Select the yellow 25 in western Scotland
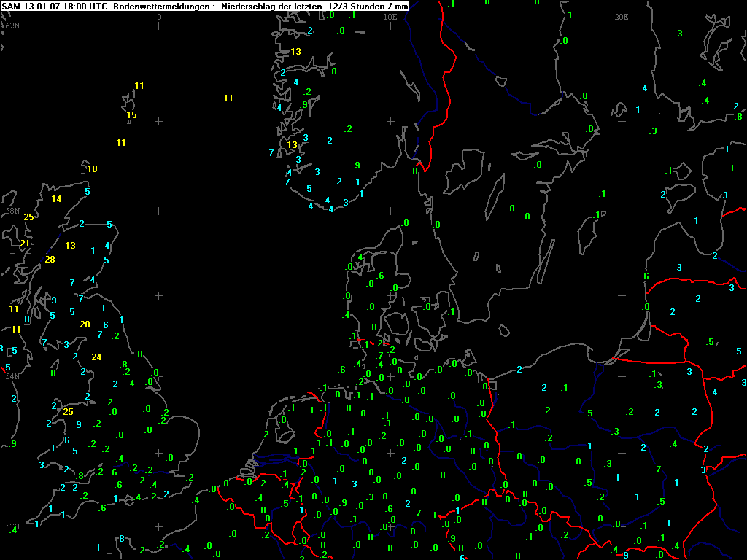The image size is (747, 560). pos(28,217)
